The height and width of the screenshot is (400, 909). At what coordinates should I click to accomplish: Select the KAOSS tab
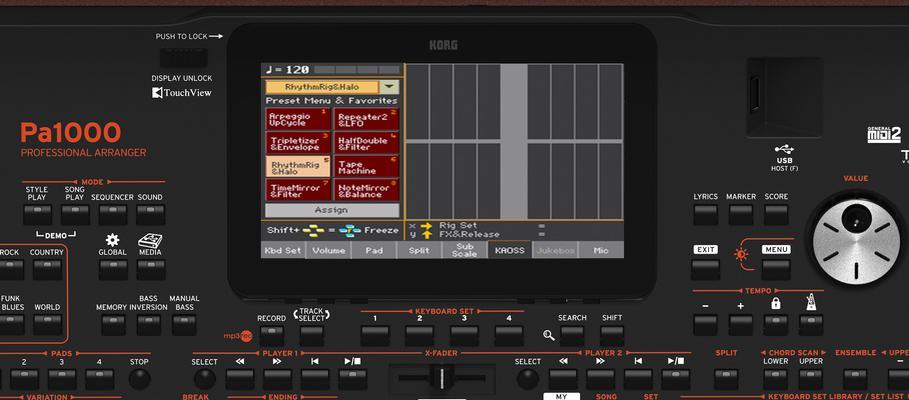pos(510,250)
